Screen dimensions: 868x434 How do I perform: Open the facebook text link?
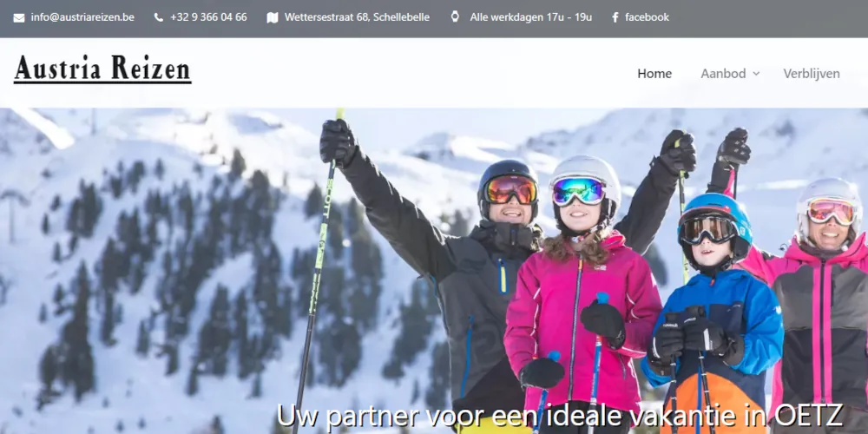[x=647, y=17]
